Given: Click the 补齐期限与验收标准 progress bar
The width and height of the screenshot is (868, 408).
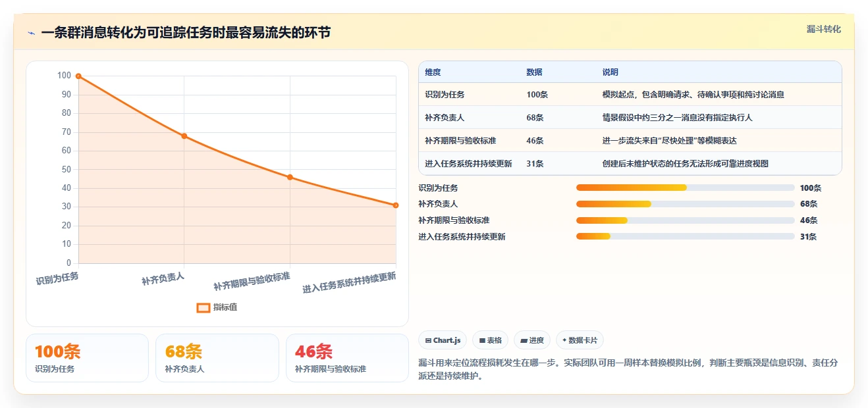Looking at the screenshot, I should [x=686, y=220].
